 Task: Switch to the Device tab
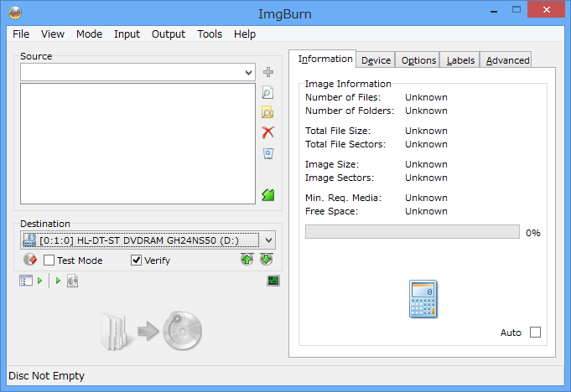click(376, 60)
